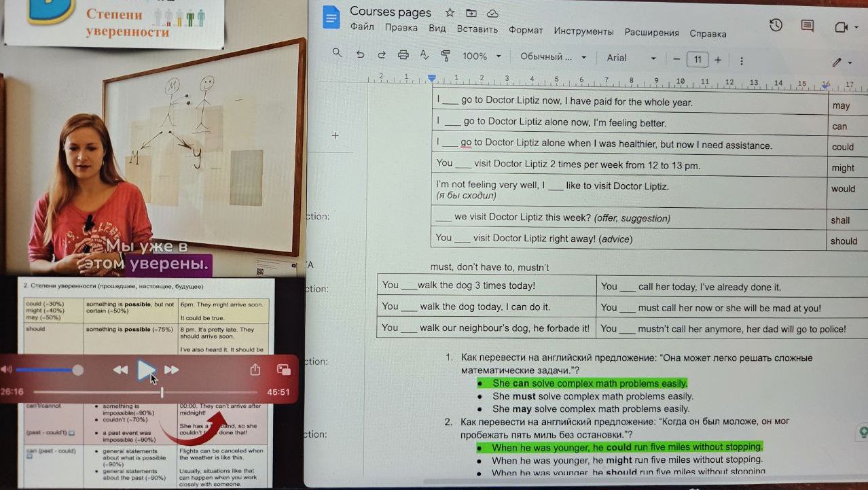Image resolution: width=868 pixels, height=490 pixels.
Task: Open the Вставить menu
Action: pyautogui.click(x=477, y=29)
